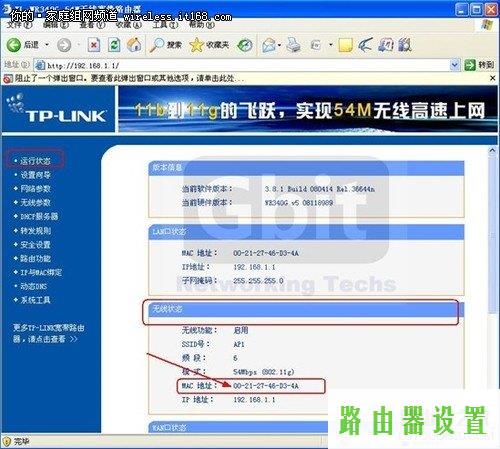
Task: Open 网络参数 in router sidebar
Action: click(35, 189)
